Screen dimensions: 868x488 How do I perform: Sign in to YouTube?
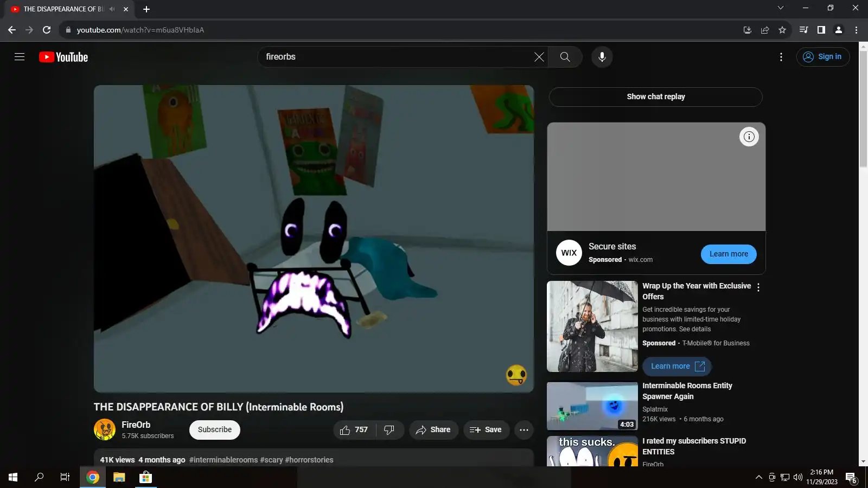tap(822, 57)
